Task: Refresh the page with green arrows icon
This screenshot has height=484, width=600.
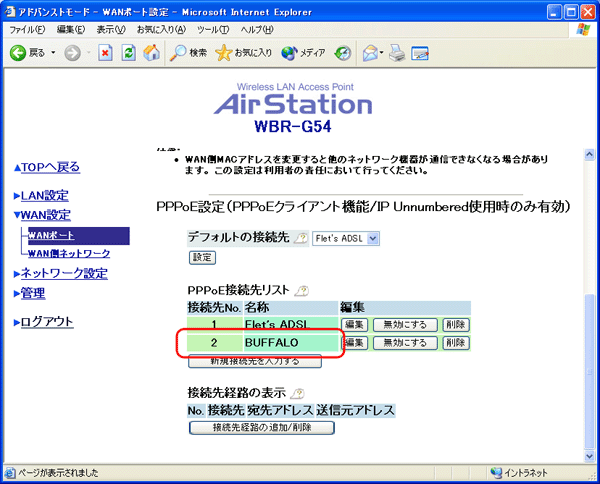Action: (129, 53)
